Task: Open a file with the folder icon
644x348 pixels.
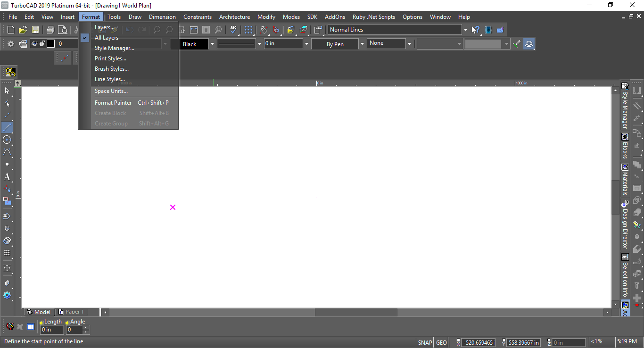Action: 23,30
